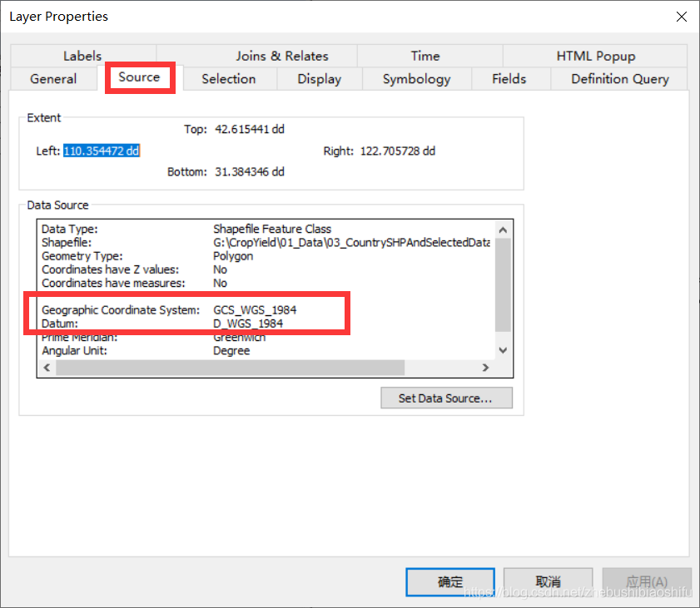Click the Angular Unit Degree value
Image resolution: width=700 pixels, height=608 pixels.
(231, 351)
